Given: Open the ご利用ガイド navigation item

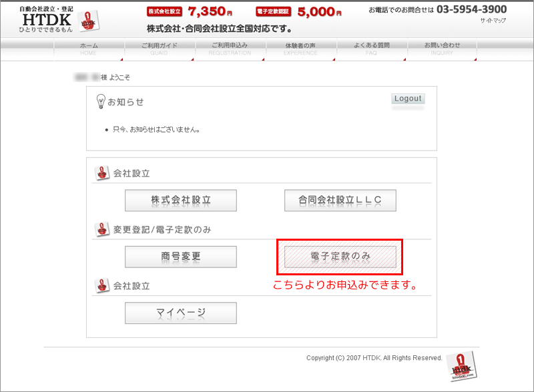Looking at the screenshot, I should click(159, 49).
